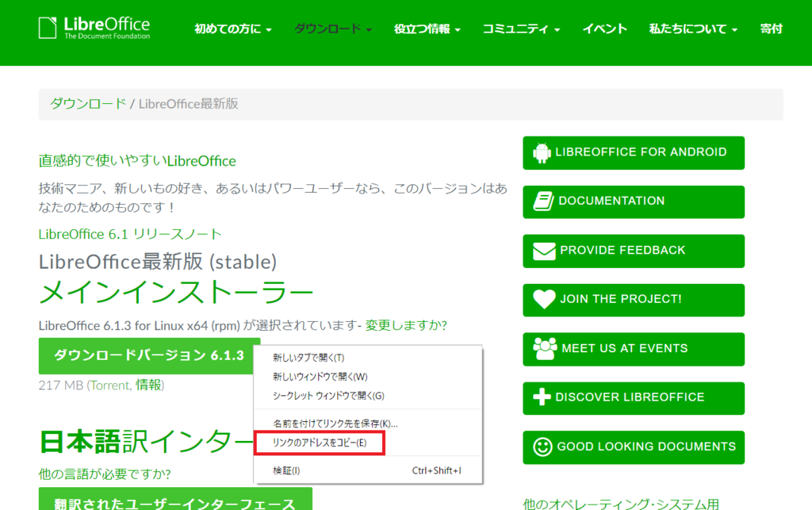Click the 直感的で使いやすいLibreOffice heading link

[x=137, y=161]
